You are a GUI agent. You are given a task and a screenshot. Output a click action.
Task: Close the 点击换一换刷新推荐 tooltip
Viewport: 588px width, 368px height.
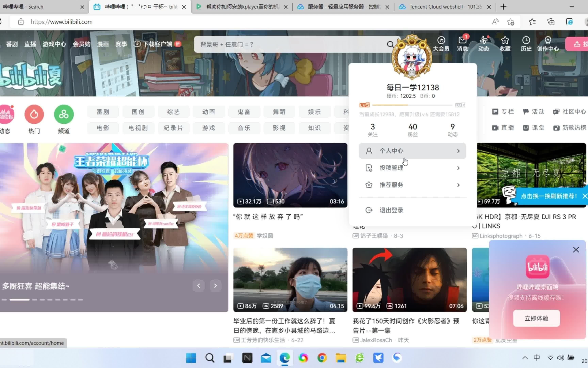pyautogui.click(x=585, y=196)
